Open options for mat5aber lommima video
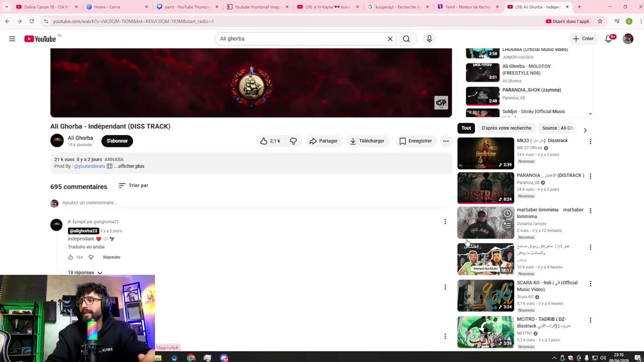644x362 pixels. (590, 211)
